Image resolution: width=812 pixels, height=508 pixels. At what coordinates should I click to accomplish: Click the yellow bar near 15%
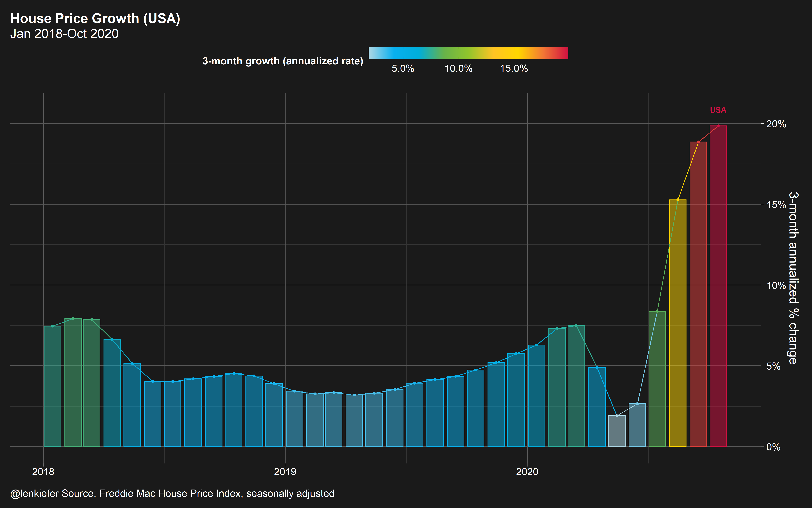pyautogui.click(x=678, y=323)
